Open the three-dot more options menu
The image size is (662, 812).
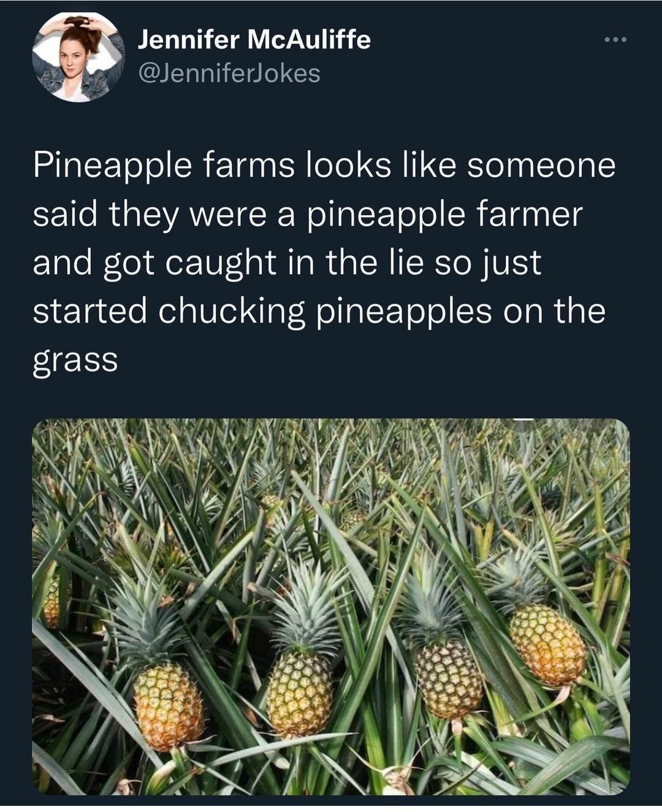click(614, 40)
